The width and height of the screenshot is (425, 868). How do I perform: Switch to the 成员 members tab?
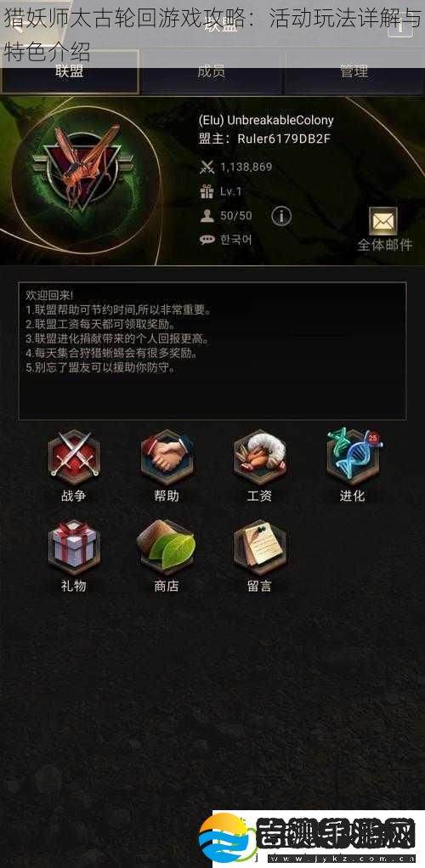click(x=212, y=71)
